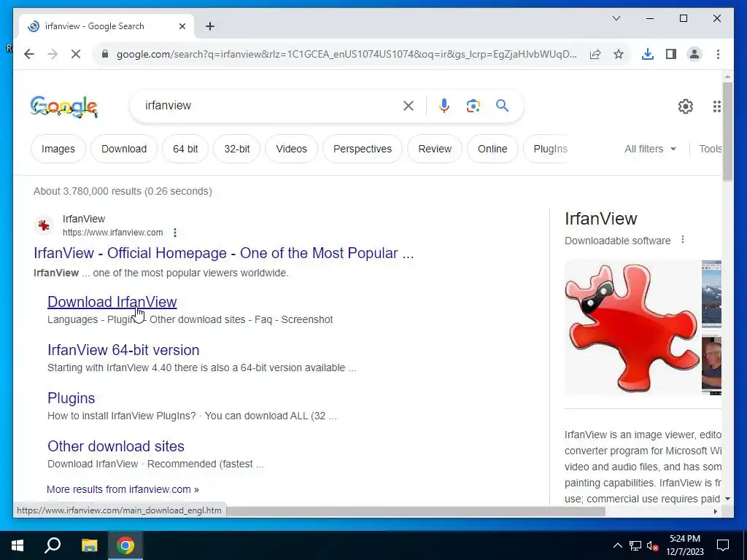
Task: Stop page loading with the X button
Action: point(76,54)
